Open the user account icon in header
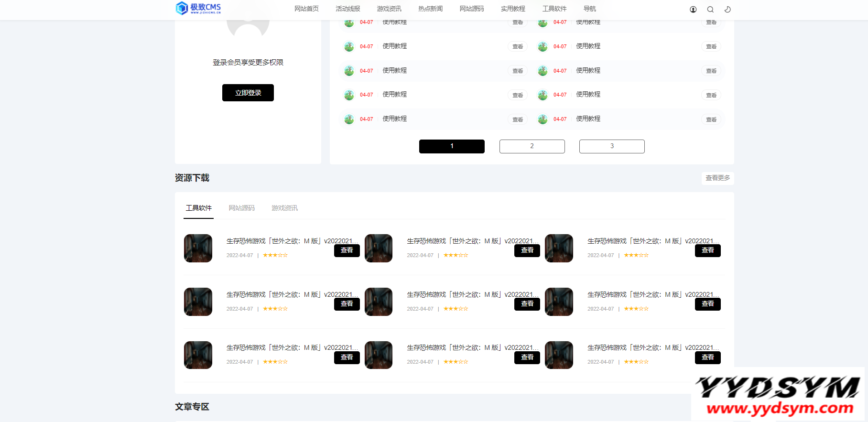 pyautogui.click(x=693, y=9)
